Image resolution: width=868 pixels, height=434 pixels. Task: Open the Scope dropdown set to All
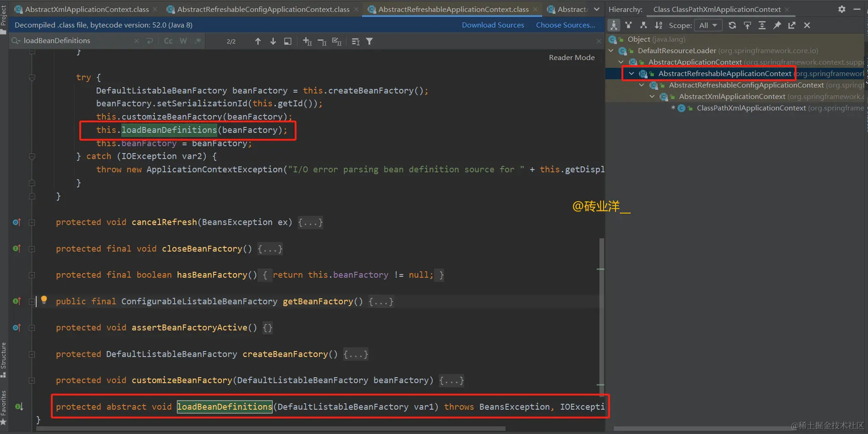click(708, 25)
